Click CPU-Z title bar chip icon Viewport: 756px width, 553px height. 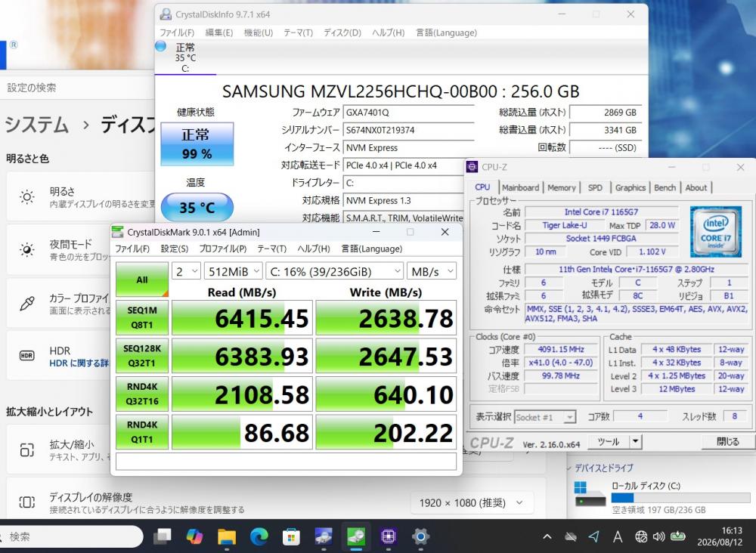(x=472, y=167)
